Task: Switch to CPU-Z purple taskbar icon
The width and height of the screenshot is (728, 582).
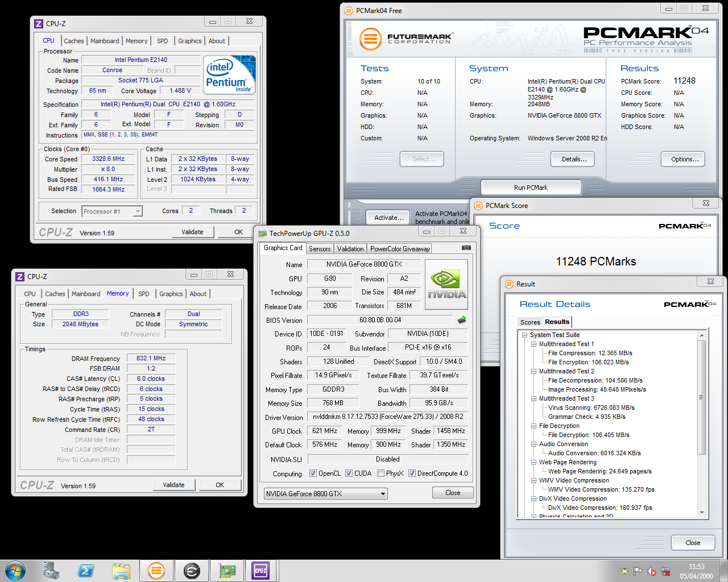Action: point(260,571)
